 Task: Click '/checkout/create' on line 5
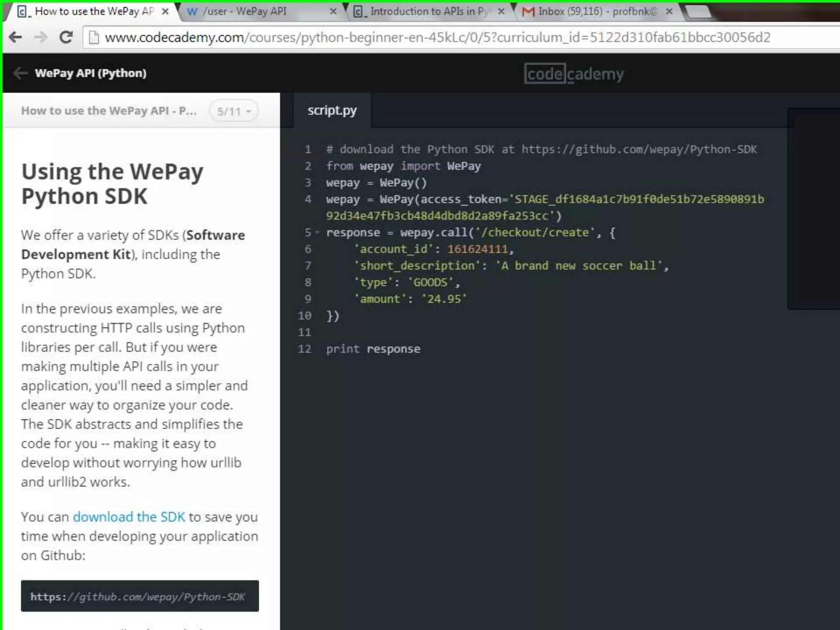tap(535, 233)
